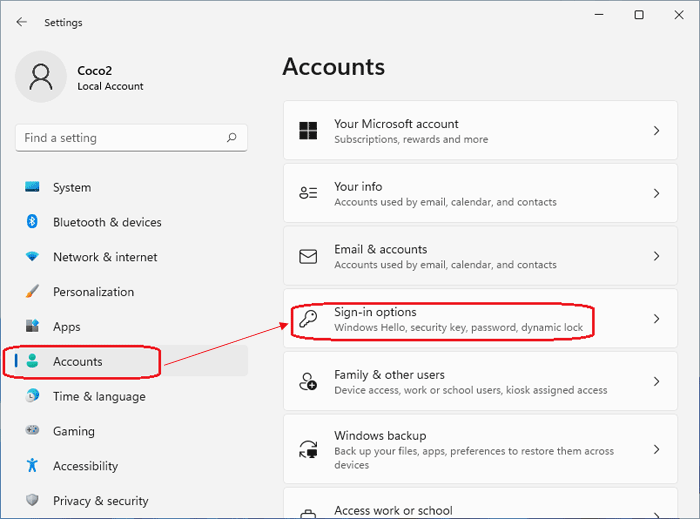The image size is (700, 519).
Task: Click the Find a setting search field
Action: [x=131, y=138]
